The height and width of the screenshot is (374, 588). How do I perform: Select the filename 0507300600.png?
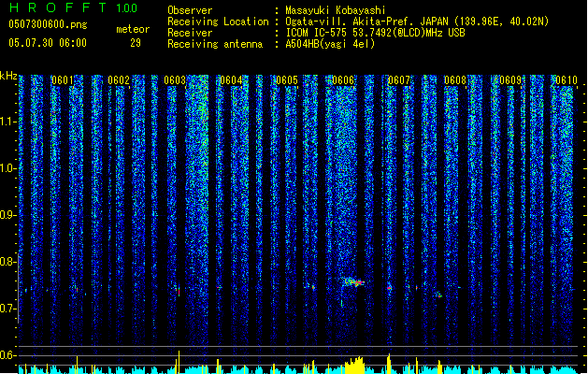tap(48, 24)
